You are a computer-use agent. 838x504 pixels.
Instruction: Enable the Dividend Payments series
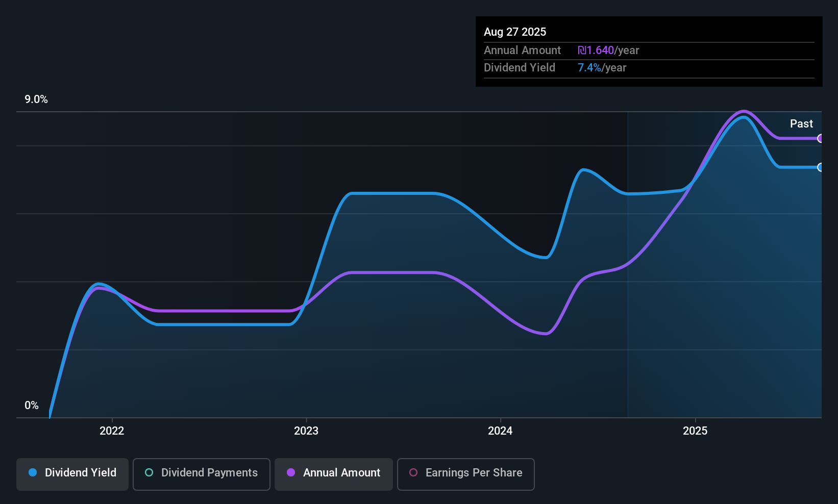click(202, 474)
